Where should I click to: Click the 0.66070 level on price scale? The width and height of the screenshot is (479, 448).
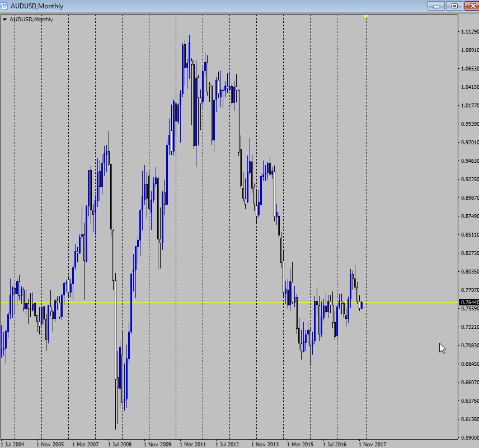(x=469, y=383)
